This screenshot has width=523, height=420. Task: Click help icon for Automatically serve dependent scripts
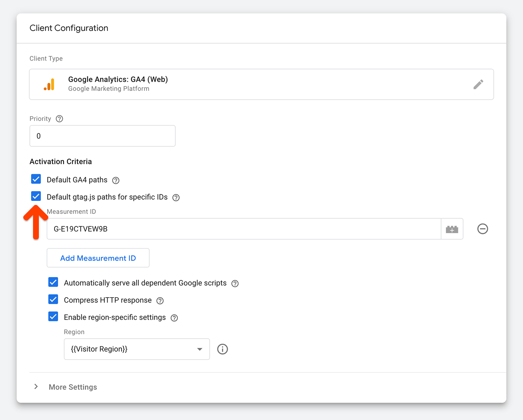(235, 284)
